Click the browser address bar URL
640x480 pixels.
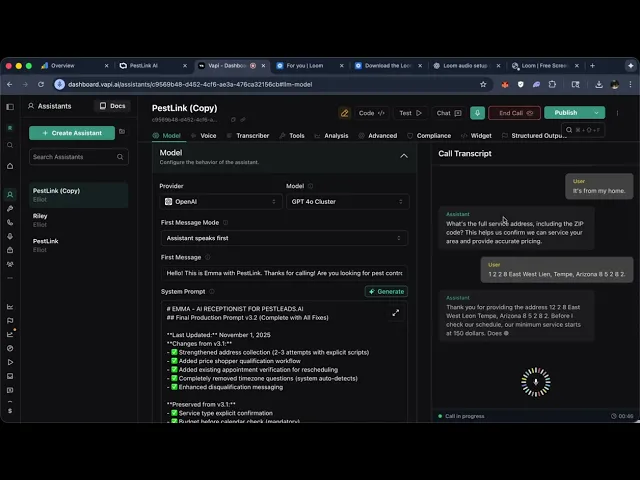[190, 84]
